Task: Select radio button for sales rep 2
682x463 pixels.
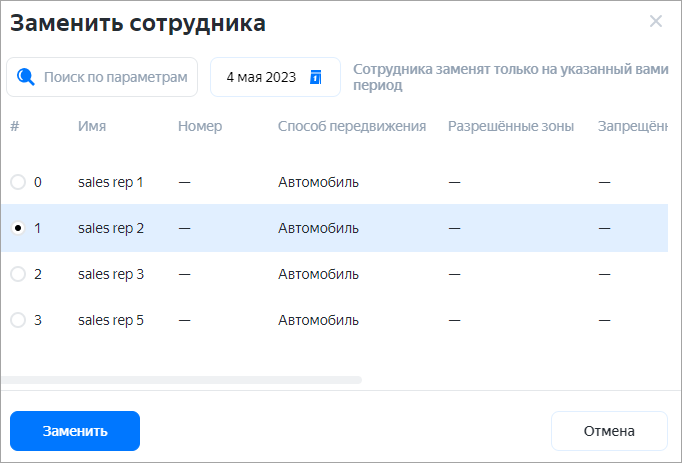Action: point(18,228)
